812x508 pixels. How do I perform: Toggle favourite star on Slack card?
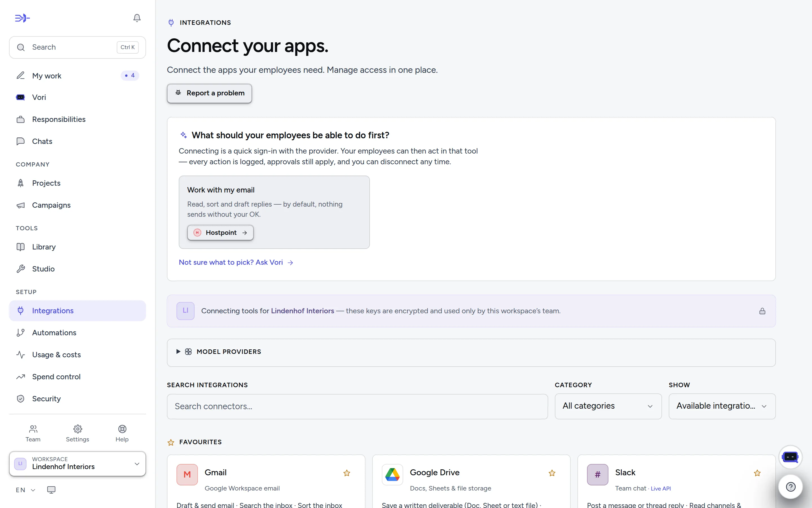point(757,473)
